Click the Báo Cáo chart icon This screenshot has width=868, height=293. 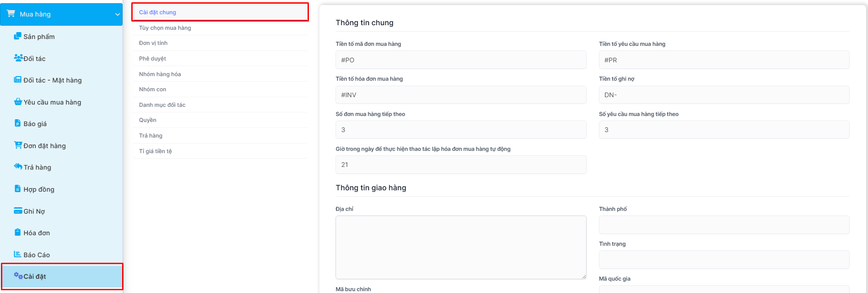pos(18,254)
